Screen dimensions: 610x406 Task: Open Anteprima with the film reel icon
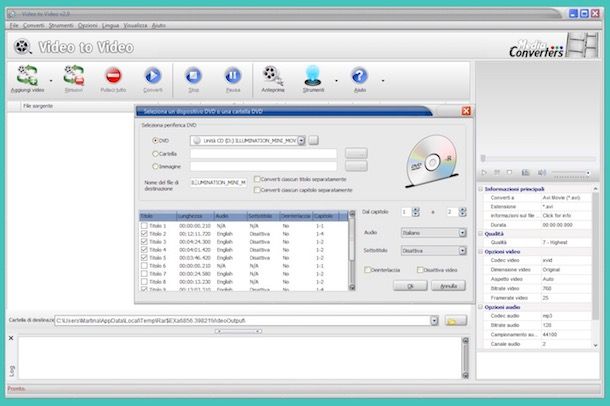273,75
